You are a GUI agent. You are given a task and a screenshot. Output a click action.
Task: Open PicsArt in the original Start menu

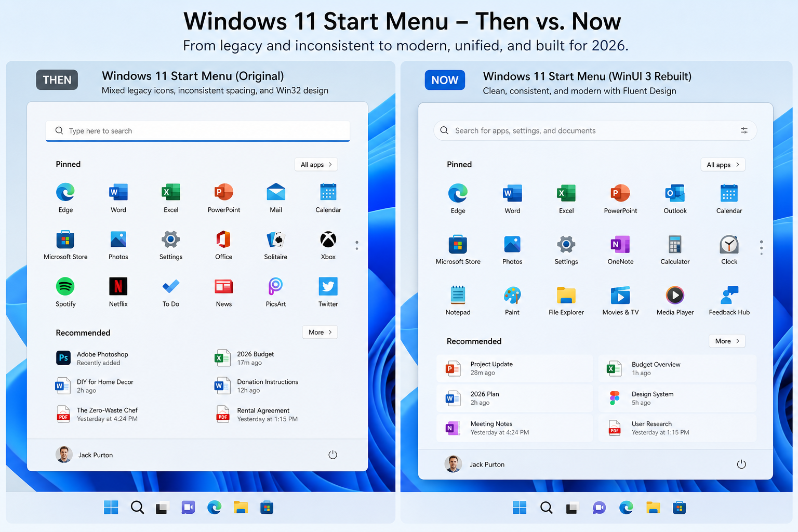[276, 292]
